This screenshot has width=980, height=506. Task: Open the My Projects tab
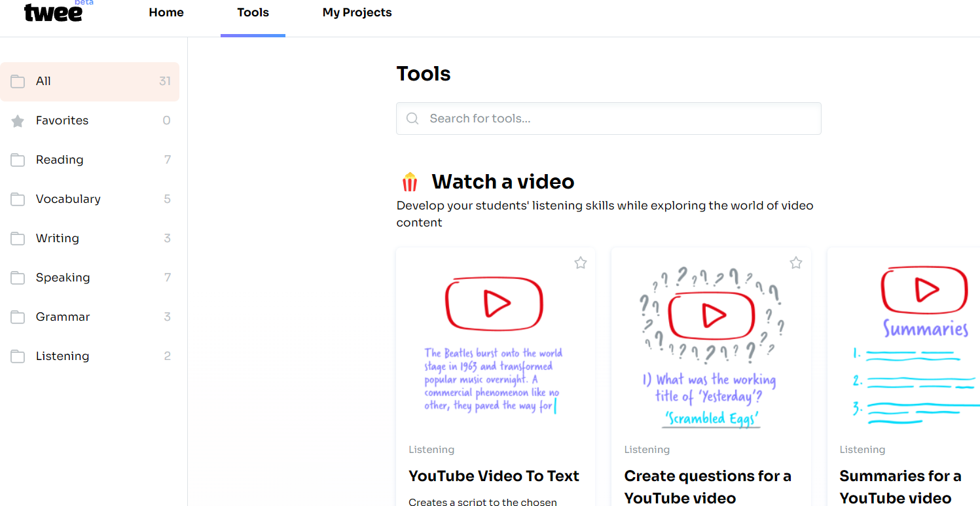[x=357, y=12]
